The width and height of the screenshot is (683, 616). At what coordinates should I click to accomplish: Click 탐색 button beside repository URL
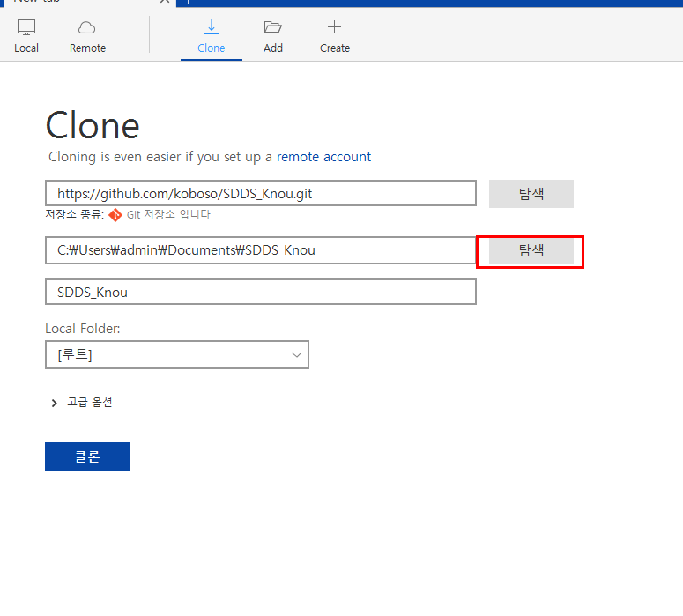pos(531,193)
